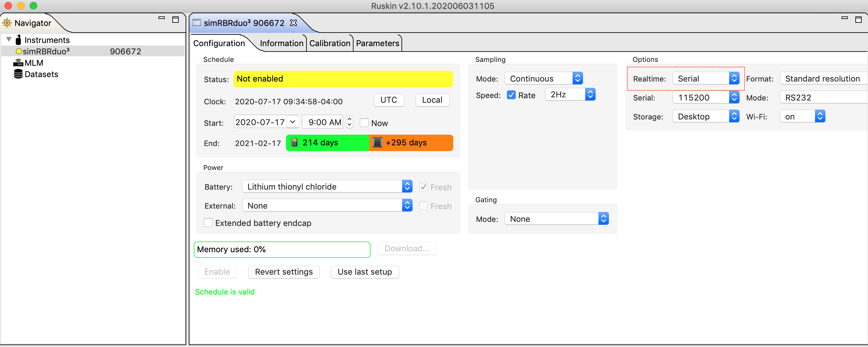
Task: Maximize the Navigator panel
Action: click(x=175, y=20)
